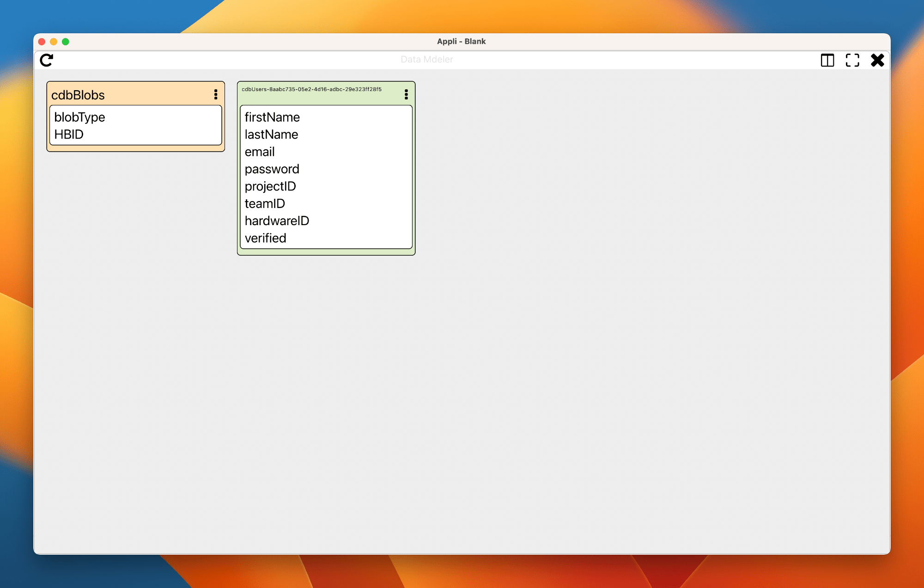Click the refresh reload icon
The height and width of the screenshot is (588, 924).
[x=47, y=60]
